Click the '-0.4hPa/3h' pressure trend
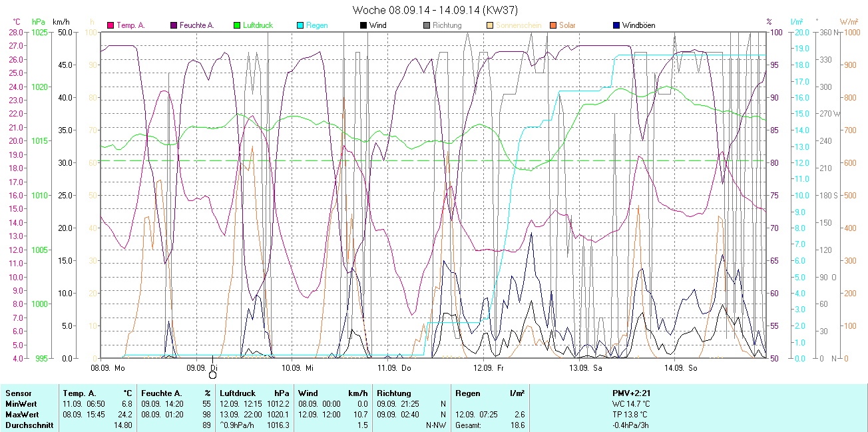This screenshot has width=868, height=432. [x=631, y=425]
